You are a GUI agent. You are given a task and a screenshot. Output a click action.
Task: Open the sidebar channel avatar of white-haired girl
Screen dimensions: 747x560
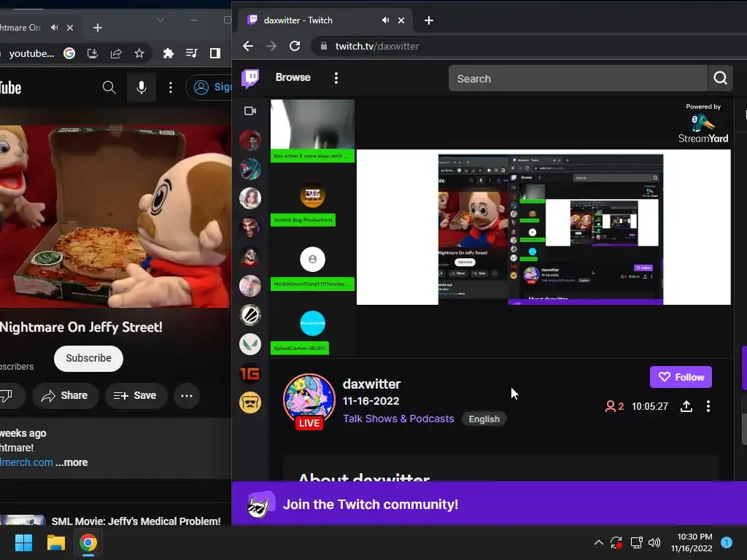click(250, 198)
